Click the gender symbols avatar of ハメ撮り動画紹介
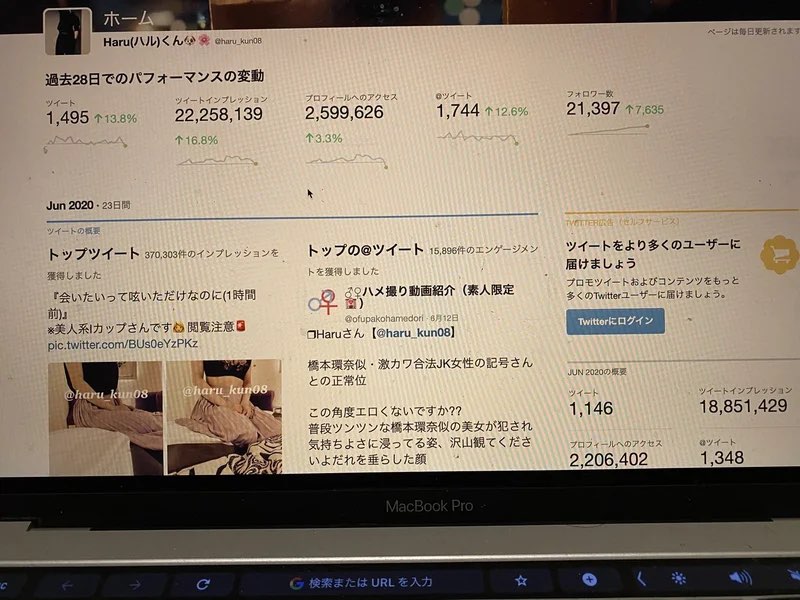 coord(323,301)
